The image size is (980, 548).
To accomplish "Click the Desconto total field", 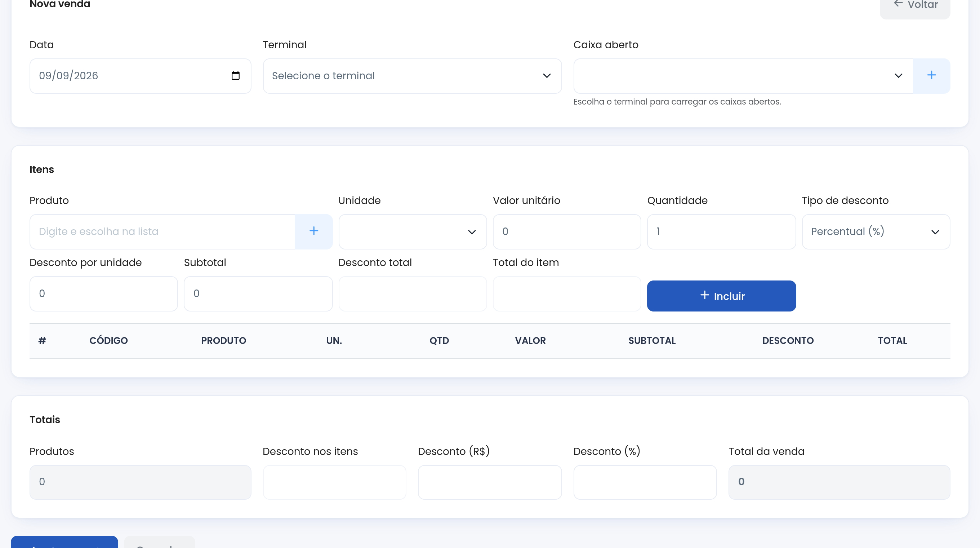I will 413,293.
